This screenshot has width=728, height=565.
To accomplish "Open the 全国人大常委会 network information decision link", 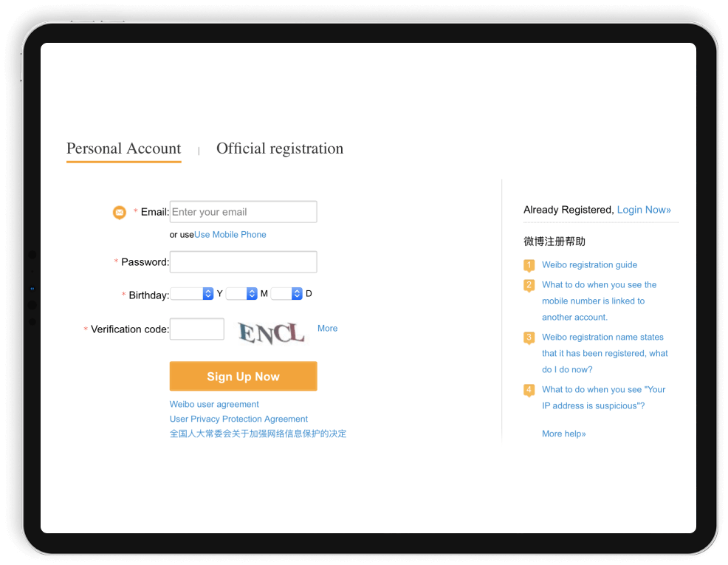I will point(258,434).
